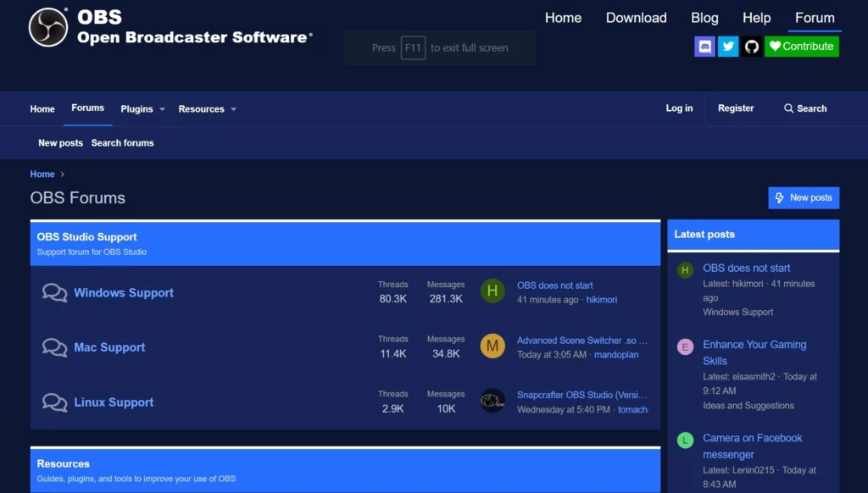Viewport: 868px width, 493px height.
Task: Click Lenin0215's avatar in Latest posts
Action: point(685,440)
